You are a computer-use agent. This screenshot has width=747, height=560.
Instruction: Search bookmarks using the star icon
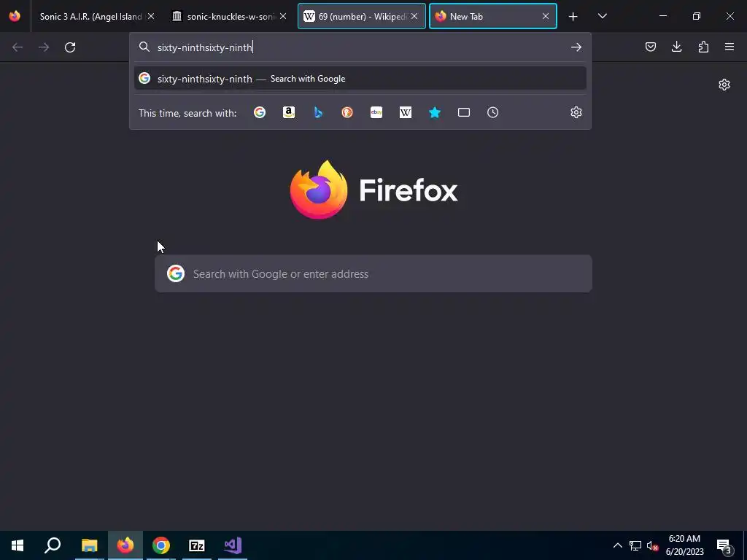pyautogui.click(x=435, y=112)
